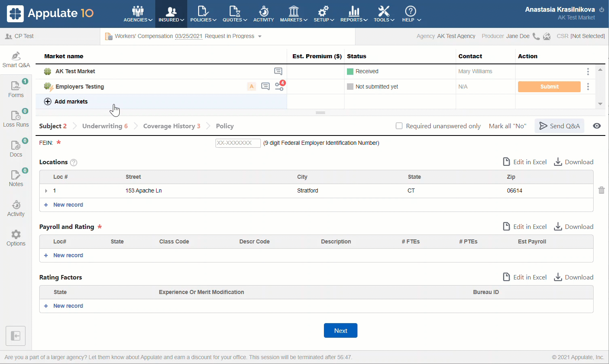
Task: Switch to the Coverage History tab
Action: [x=171, y=126]
